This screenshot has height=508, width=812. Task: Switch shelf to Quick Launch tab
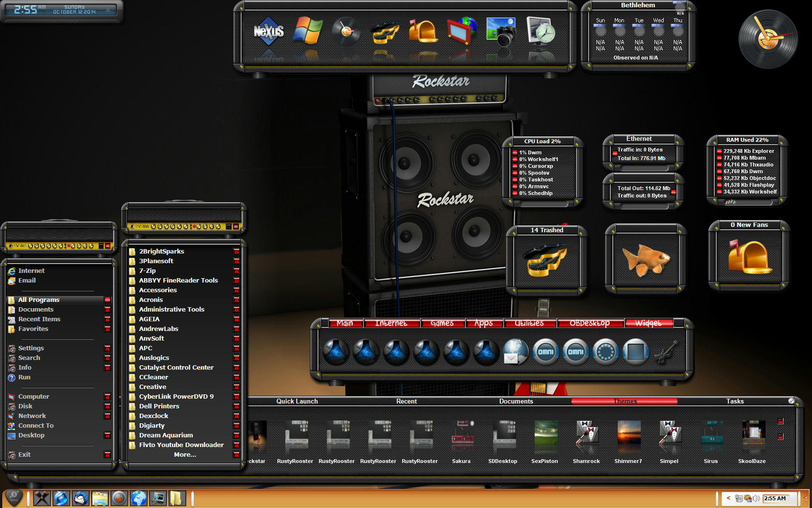pyautogui.click(x=297, y=401)
